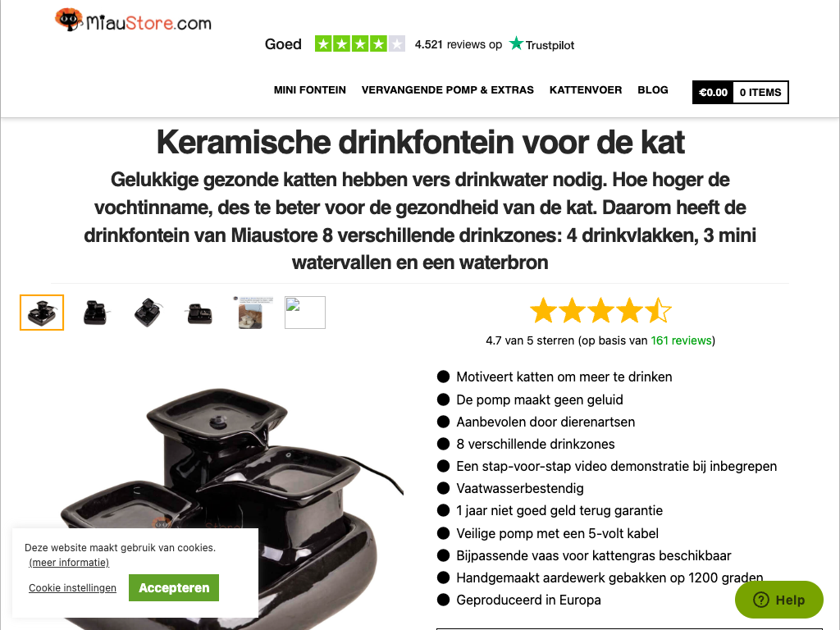Image resolution: width=840 pixels, height=630 pixels.
Task: Select the third fountain thumbnail
Action: pyautogui.click(x=148, y=313)
